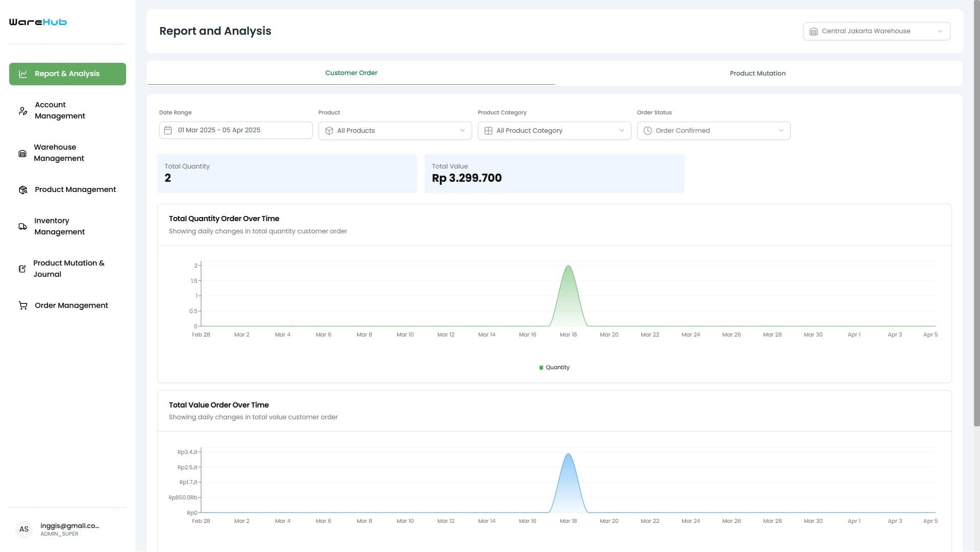
Task: Toggle the Quantity legend under the chart
Action: pos(554,367)
